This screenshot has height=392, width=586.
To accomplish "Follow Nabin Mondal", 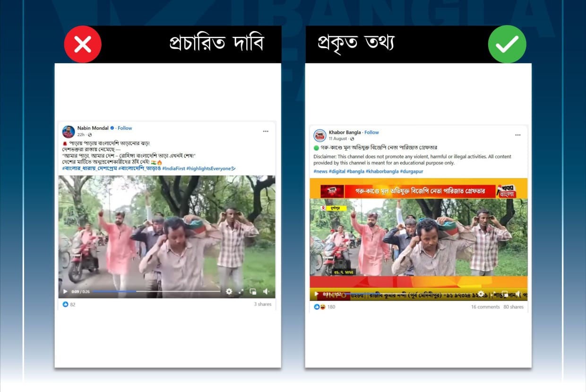I will click(x=125, y=128).
